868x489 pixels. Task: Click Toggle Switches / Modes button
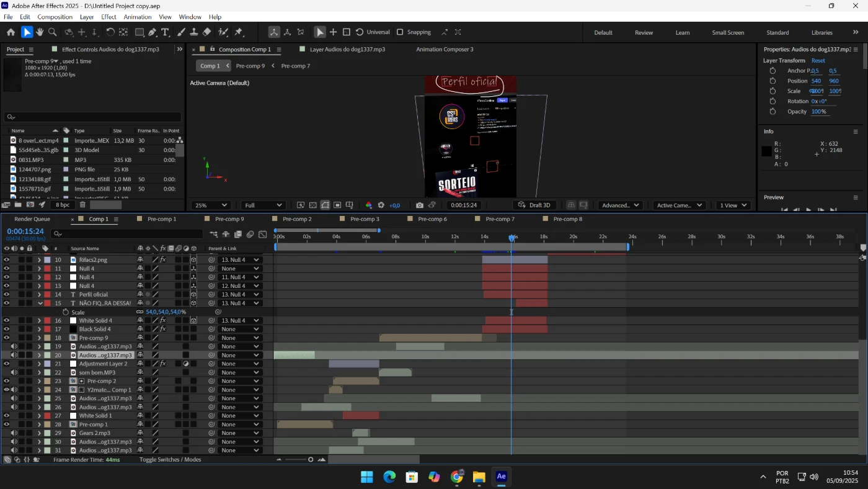[x=170, y=460]
